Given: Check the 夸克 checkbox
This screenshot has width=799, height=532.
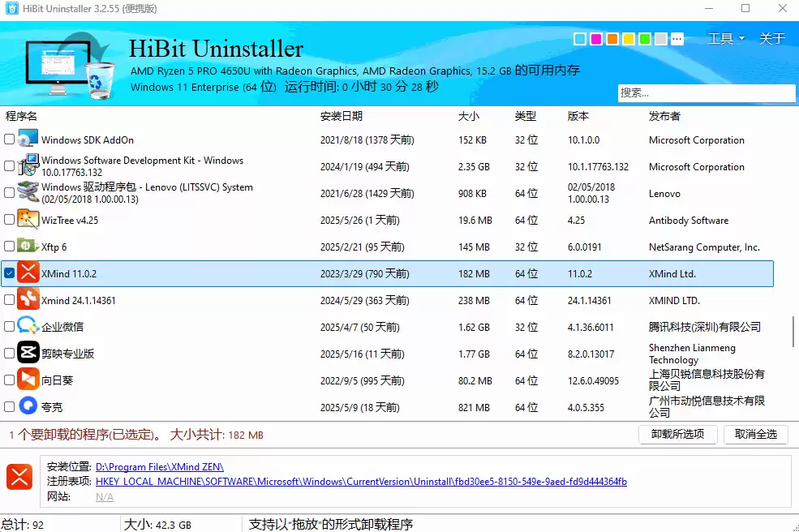Looking at the screenshot, I should [9, 406].
